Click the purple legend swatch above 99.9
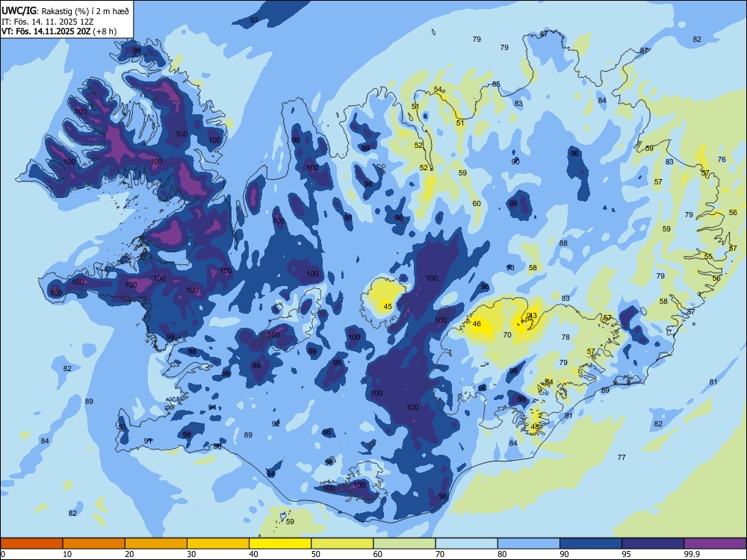Image resolution: width=747 pixels, height=560 pixels. 715,544
